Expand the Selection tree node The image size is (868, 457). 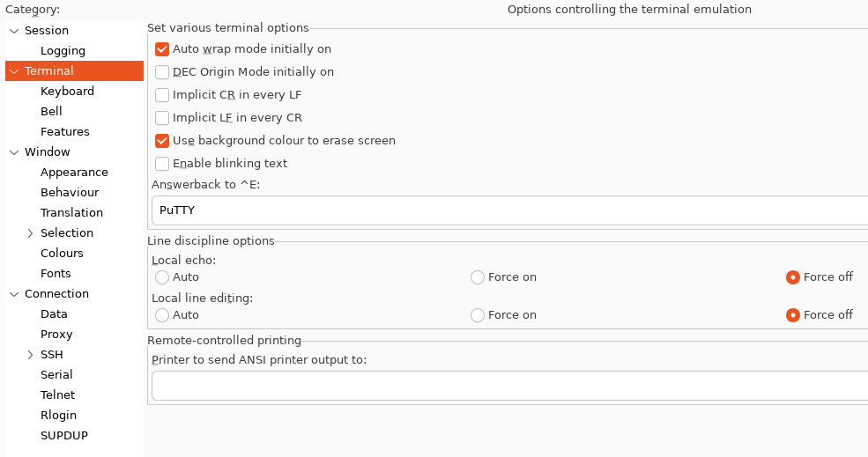pos(30,233)
